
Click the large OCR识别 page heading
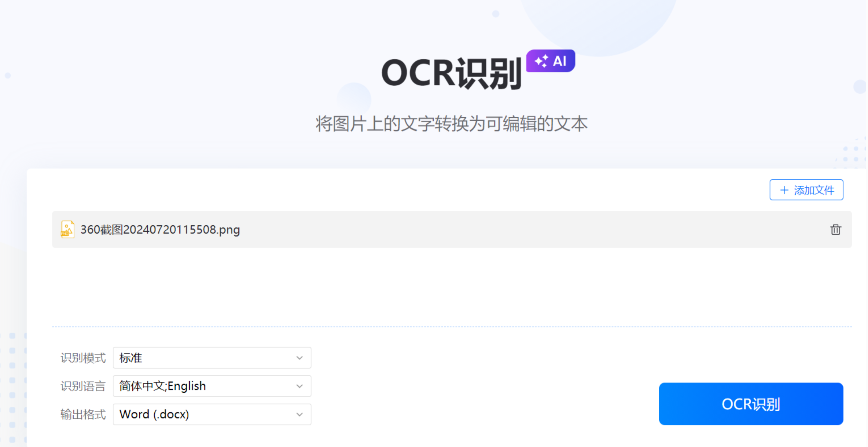pyautogui.click(x=451, y=73)
